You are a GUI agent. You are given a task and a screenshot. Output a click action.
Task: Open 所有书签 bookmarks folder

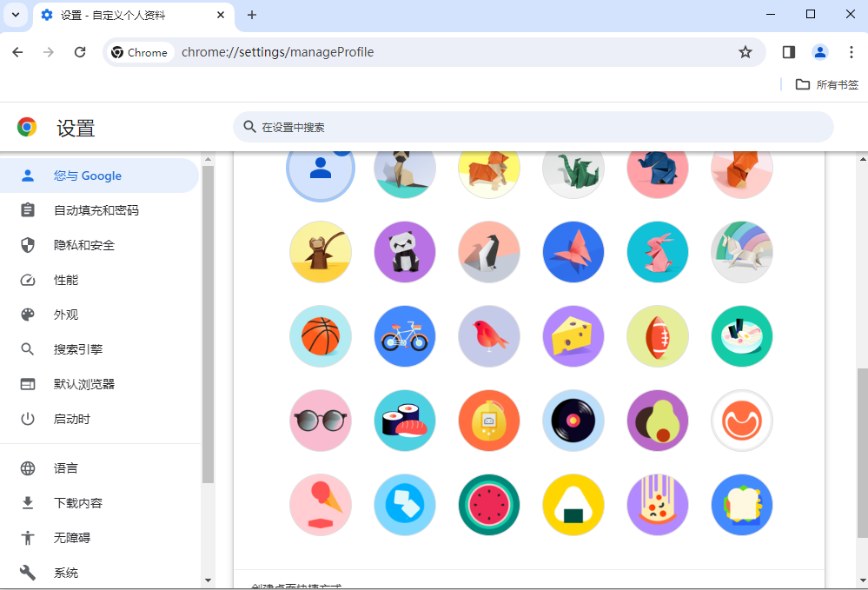click(827, 84)
